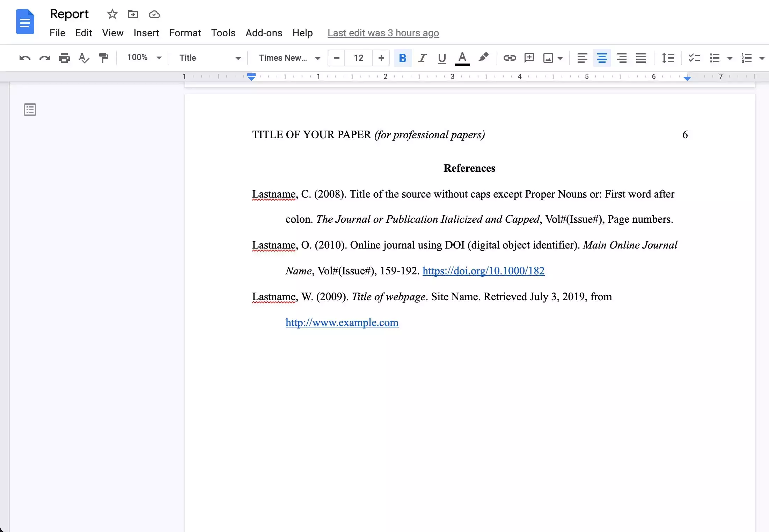This screenshot has height=532, width=769.
Task: Star the Report document
Action: [112, 14]
